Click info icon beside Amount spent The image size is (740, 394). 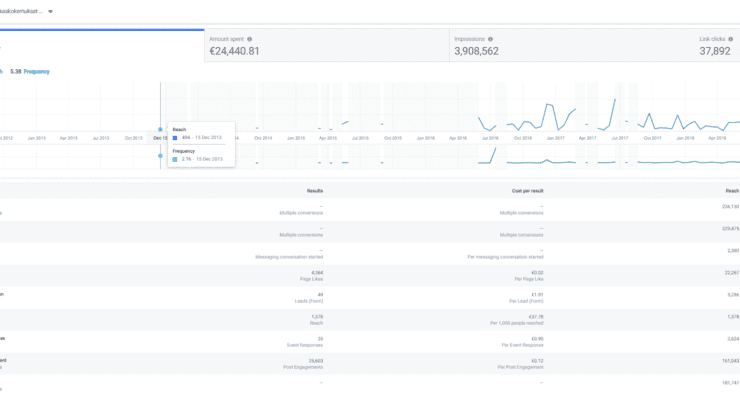coord(250,39)
